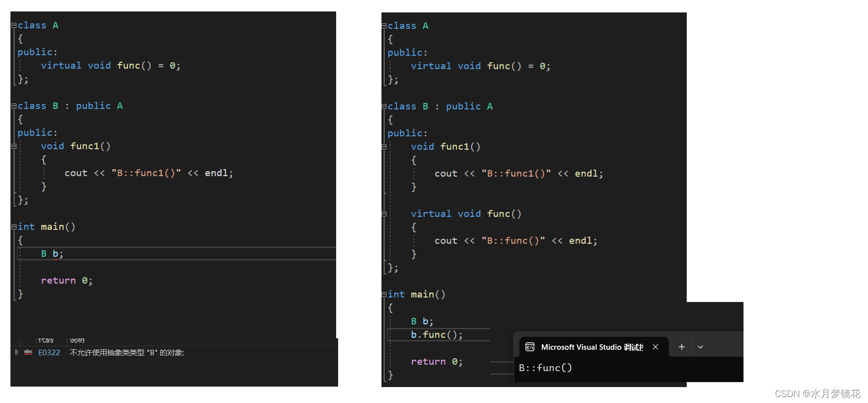Collapse main() in right code panel
The width and height of the screenshot is (868, 403).
click(x=384, y=295)
